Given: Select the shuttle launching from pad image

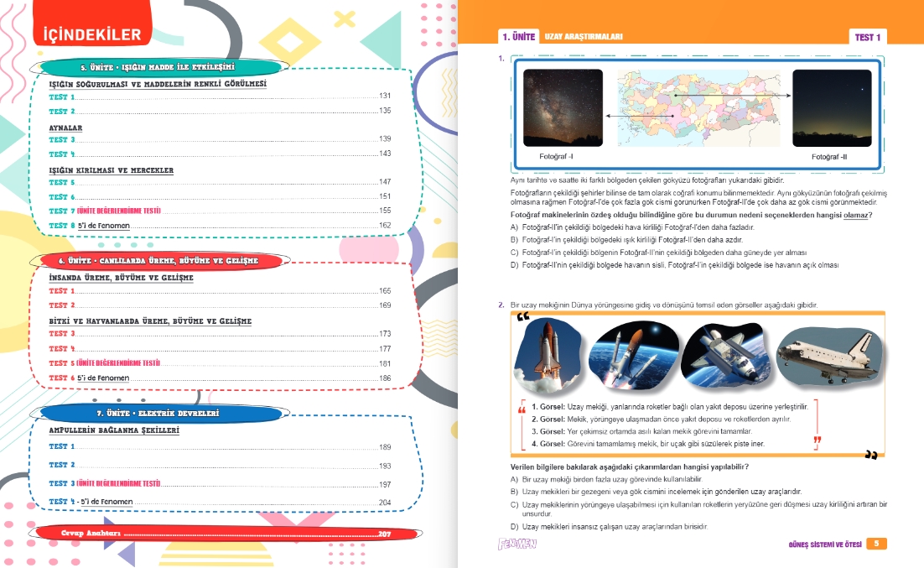Looking at the screenshot, I should click(x=548, y=357).
